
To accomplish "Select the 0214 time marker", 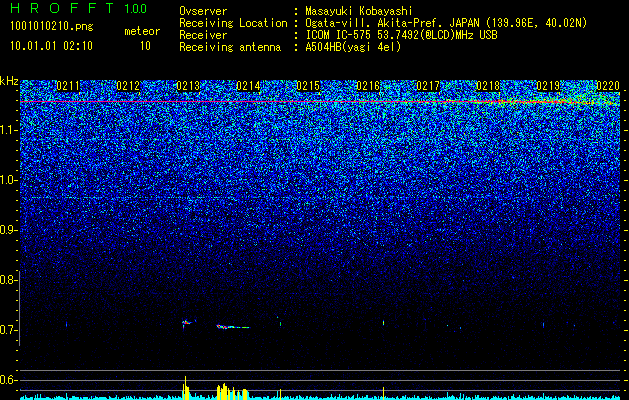I will click(x=248, y=86).
